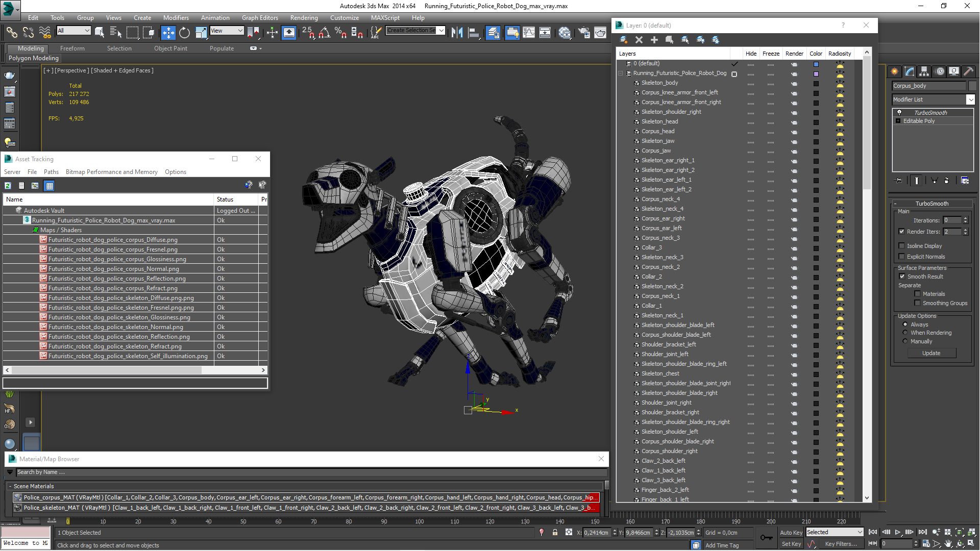Open the Create command panel tab
The width and height of the screenshot is (980, 551).
point(894,71)
